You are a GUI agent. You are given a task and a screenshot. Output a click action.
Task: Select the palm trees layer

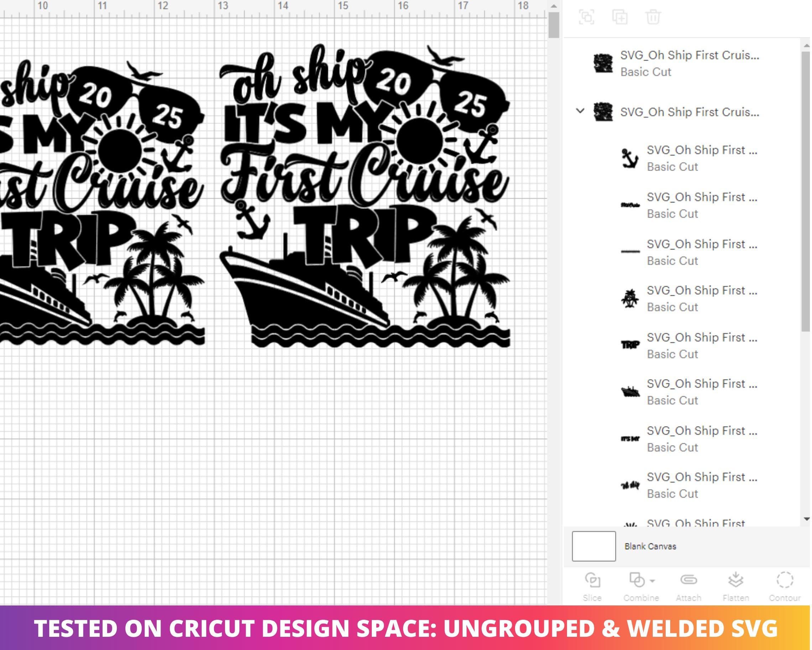(689, 299)
